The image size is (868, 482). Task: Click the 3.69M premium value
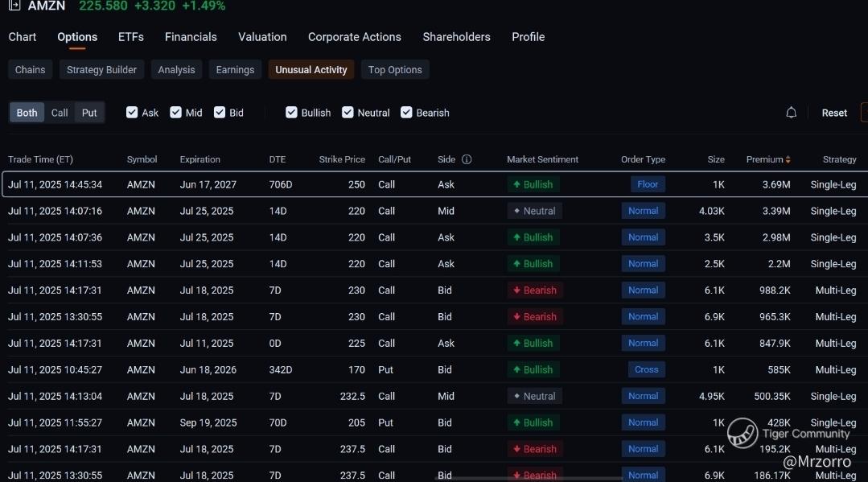tap(776, 184)
